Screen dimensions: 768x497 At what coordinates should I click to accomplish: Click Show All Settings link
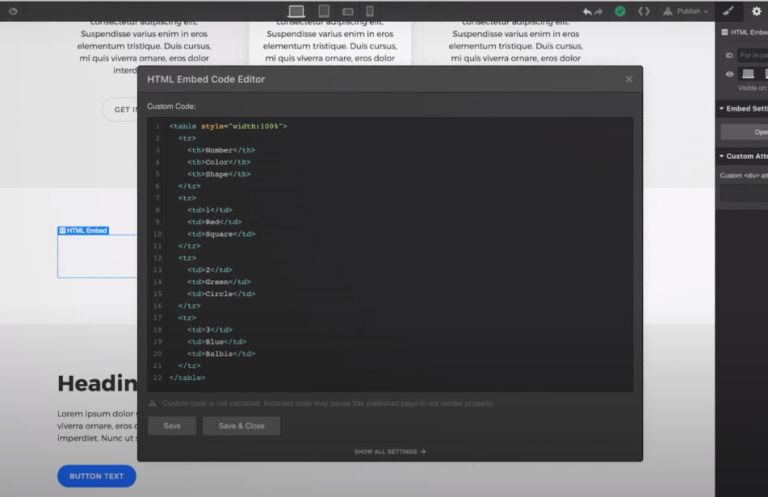pos(390,451)
